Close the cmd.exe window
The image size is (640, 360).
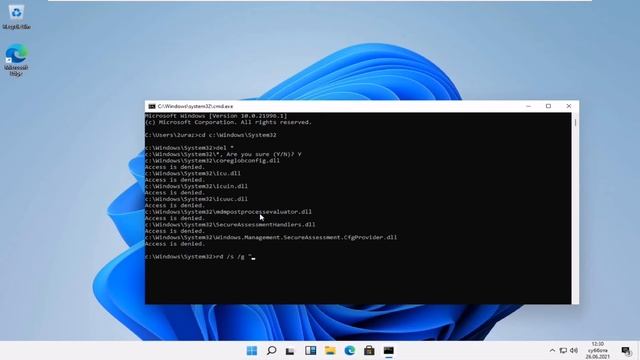[569, 106]
